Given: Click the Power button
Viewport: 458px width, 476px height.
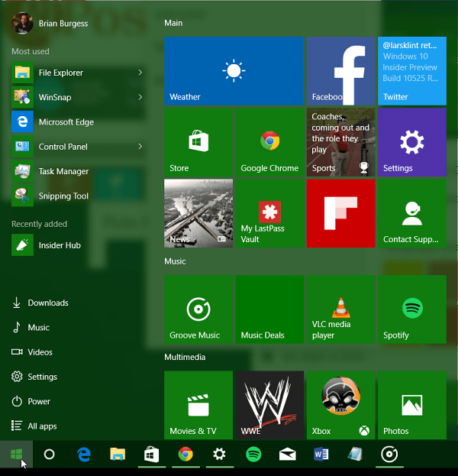Looking at the screenshot, I should [x=31, y=401].
